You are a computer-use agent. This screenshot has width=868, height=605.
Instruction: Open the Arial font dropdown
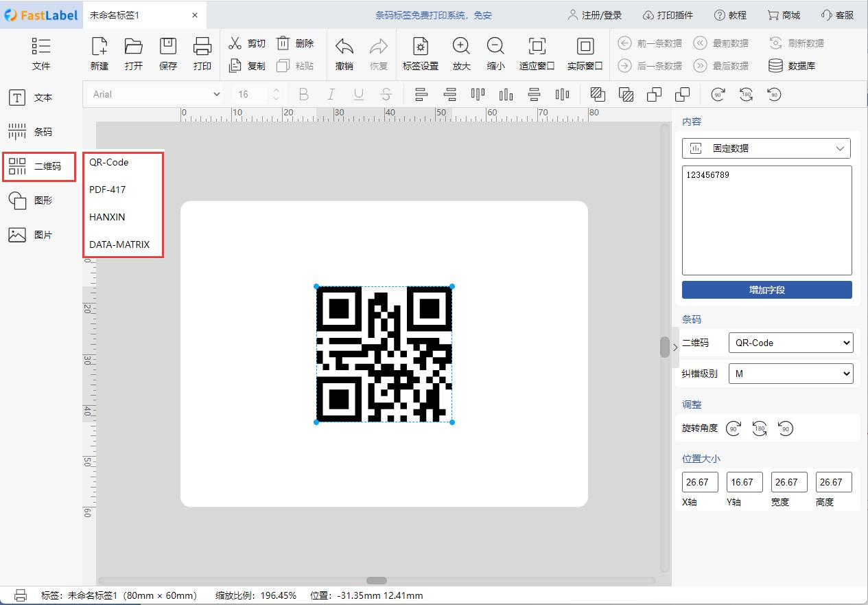(x=156, y=94)
